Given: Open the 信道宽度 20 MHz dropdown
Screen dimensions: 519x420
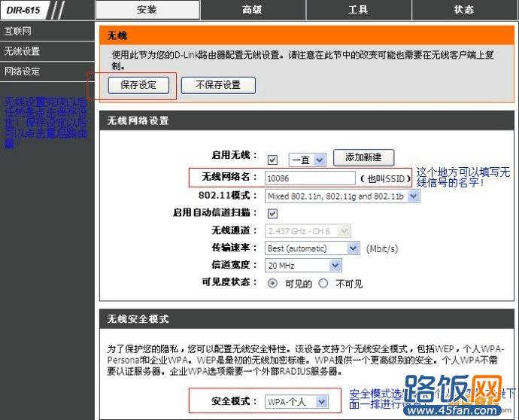Looking at the screenshot, I should click(303, 265).
